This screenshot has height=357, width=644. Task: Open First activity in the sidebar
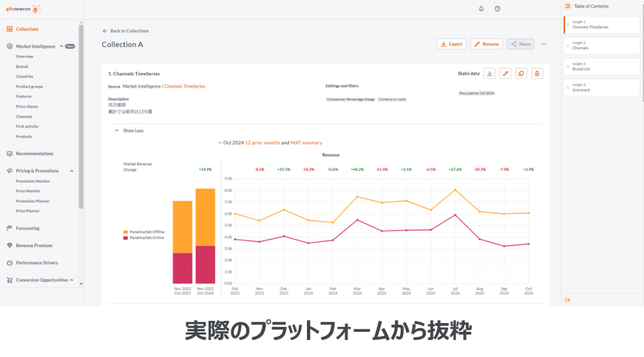point(27,126)
